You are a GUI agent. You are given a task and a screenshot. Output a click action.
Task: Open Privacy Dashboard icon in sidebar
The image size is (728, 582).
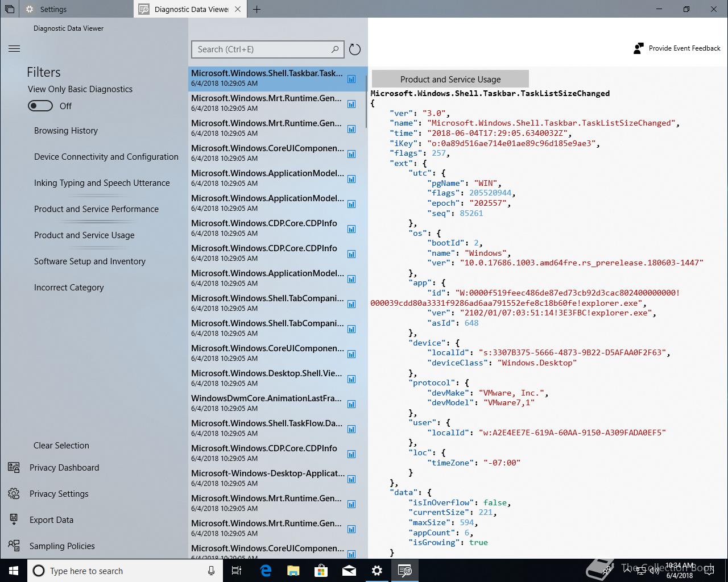(14, 467)
